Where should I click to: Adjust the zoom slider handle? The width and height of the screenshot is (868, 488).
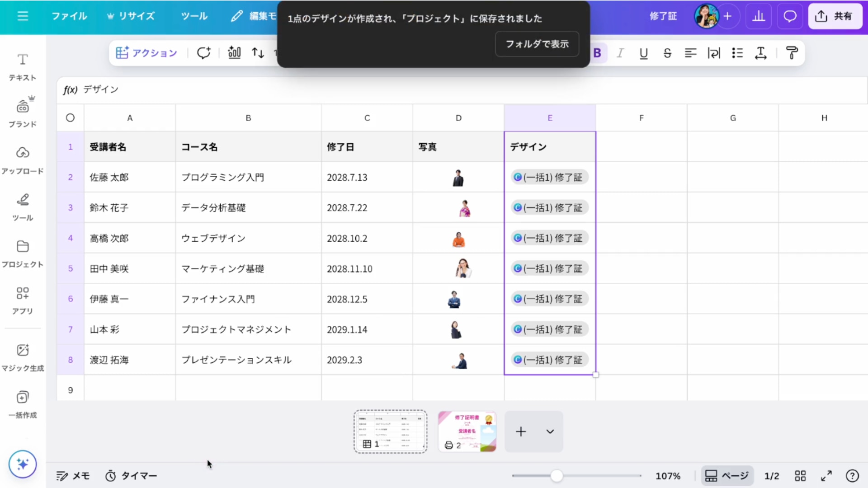click(557, 476)
